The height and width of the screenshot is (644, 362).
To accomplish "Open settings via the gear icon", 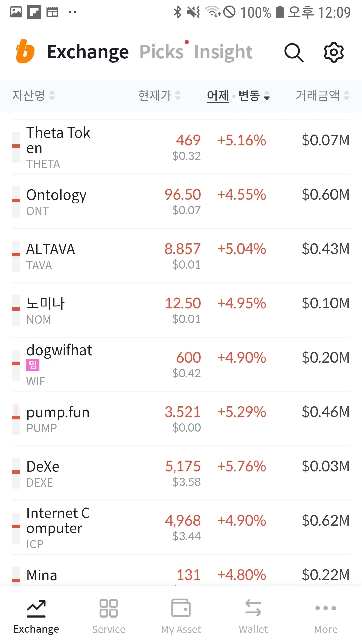I will point(334,52).
